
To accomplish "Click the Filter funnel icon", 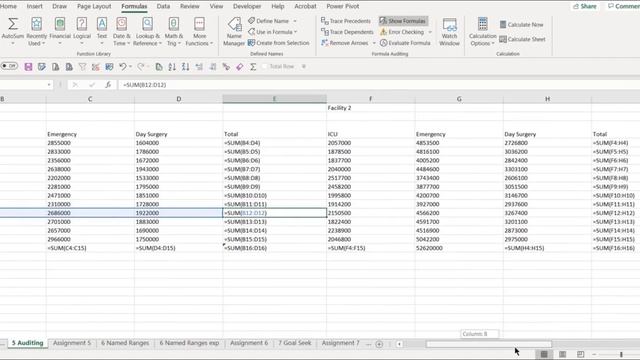I will [82, 67].
